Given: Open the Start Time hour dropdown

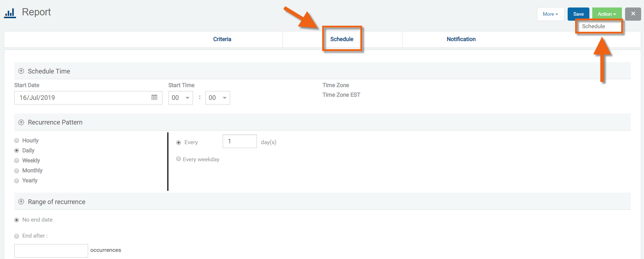Looking at the screenshot, I should point(181,98).
